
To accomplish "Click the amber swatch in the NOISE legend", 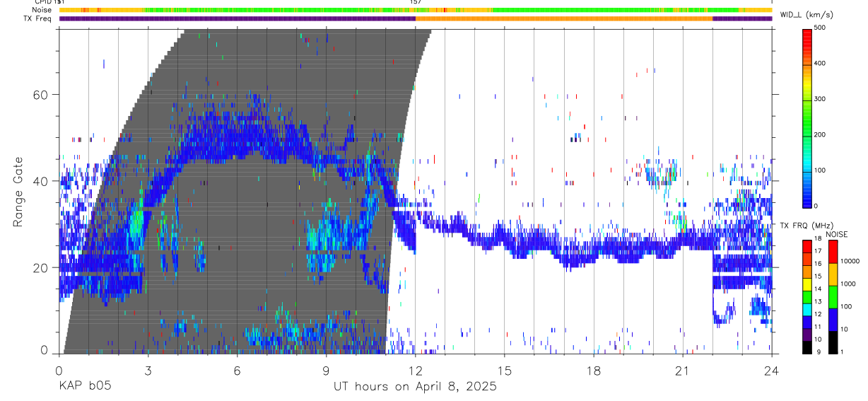I will [x=833, y=274].
